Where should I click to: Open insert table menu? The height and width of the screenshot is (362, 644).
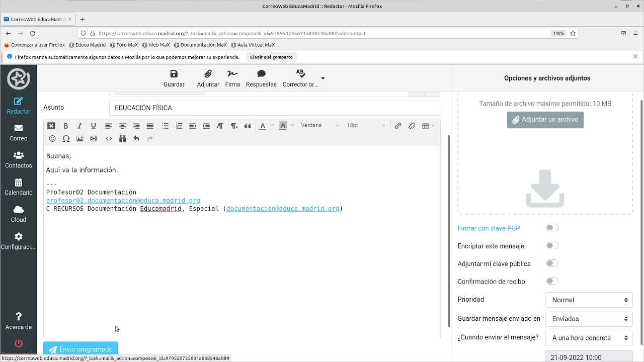[x=428, y=126]
